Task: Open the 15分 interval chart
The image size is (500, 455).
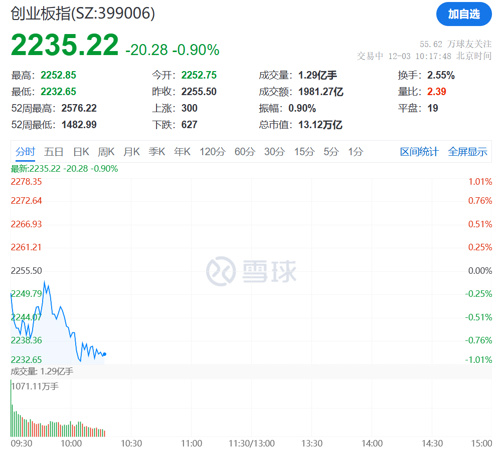Action: [x=304, y=152]
